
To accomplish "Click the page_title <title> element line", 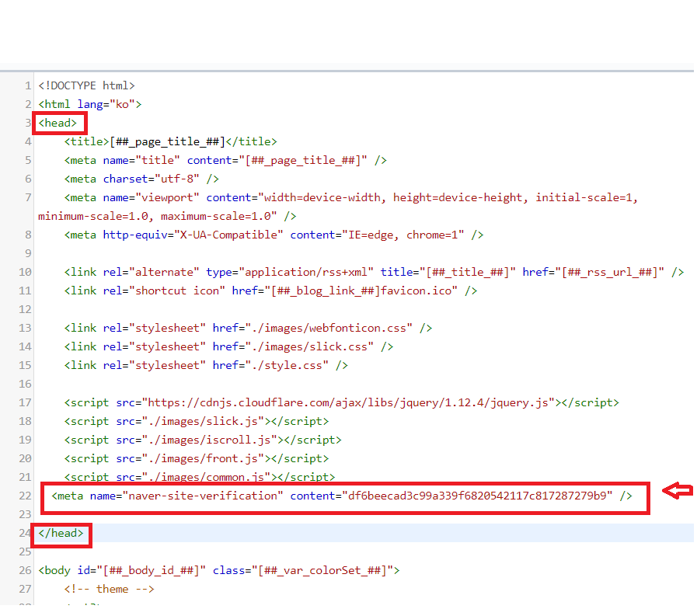I will (170, 141).
